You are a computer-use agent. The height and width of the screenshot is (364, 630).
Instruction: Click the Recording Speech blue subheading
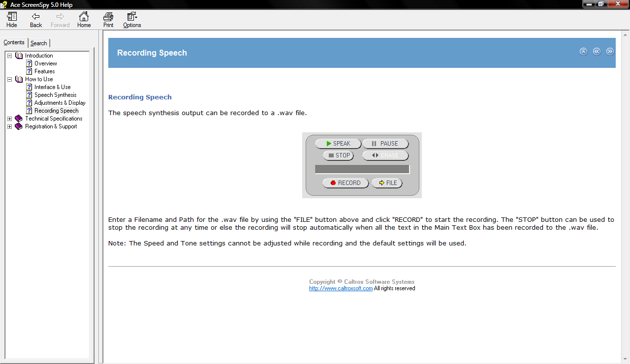pos(140,97)
